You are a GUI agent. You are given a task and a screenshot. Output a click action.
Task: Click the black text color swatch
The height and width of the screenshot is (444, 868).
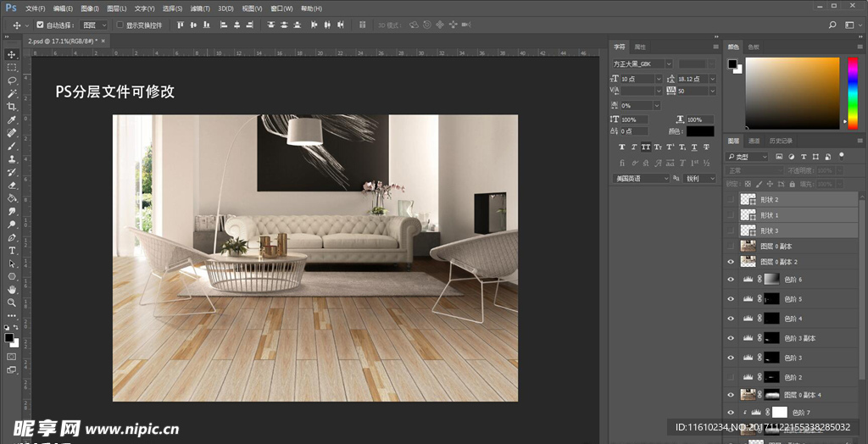tap(700, 131)
